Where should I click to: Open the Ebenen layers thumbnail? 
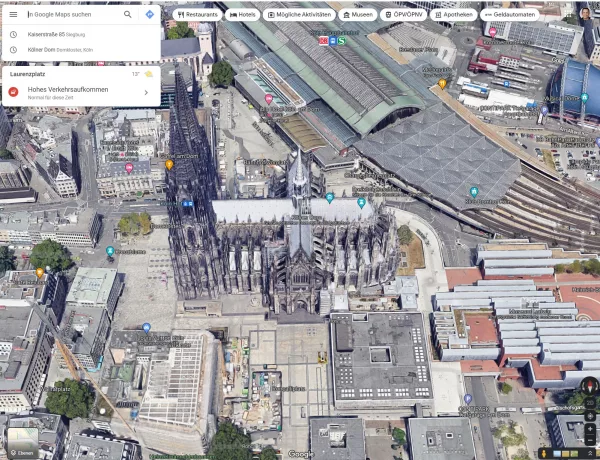23,443
